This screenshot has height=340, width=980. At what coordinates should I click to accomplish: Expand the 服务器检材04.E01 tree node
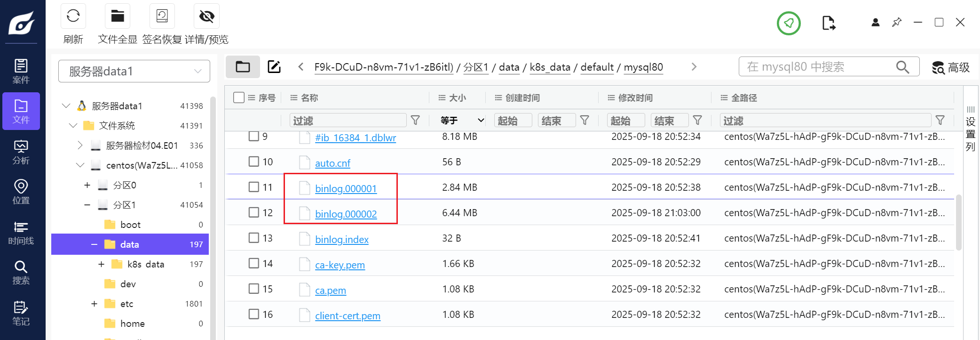80,146
